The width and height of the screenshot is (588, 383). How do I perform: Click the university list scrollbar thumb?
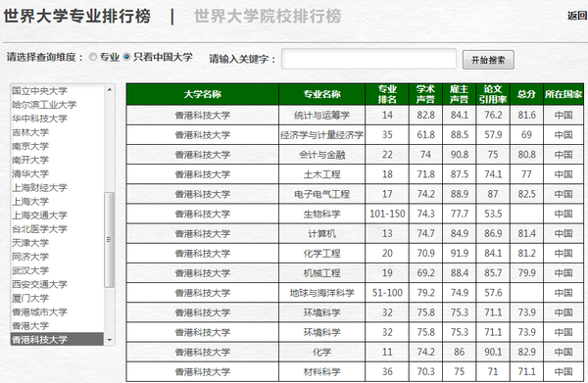pyautogui.click(x=109, y=240)
